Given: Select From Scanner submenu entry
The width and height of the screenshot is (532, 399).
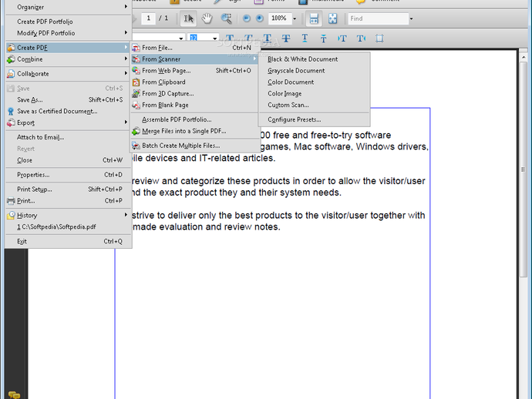Looking at the screenshot, I should click(x=195, y=59).
